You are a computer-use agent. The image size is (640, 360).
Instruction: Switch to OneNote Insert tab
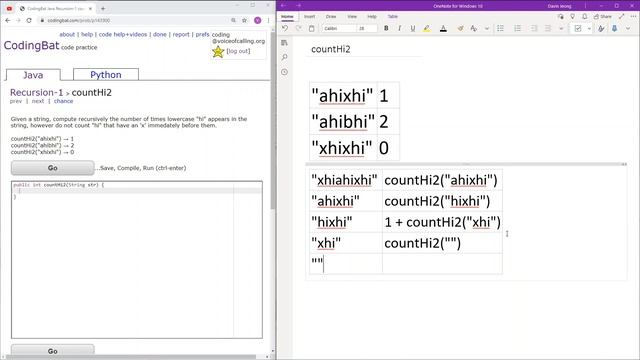(x=309, y=17)
